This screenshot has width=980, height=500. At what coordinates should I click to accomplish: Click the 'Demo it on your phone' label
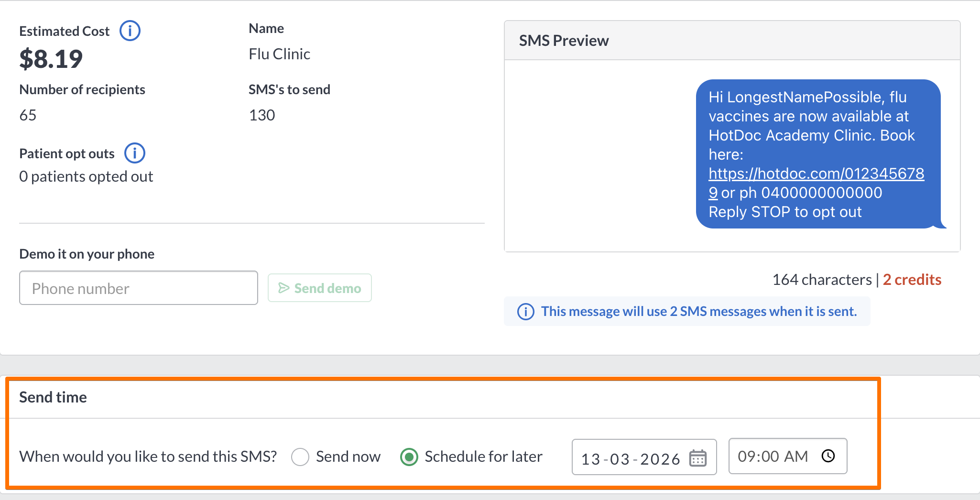(87, 254)
